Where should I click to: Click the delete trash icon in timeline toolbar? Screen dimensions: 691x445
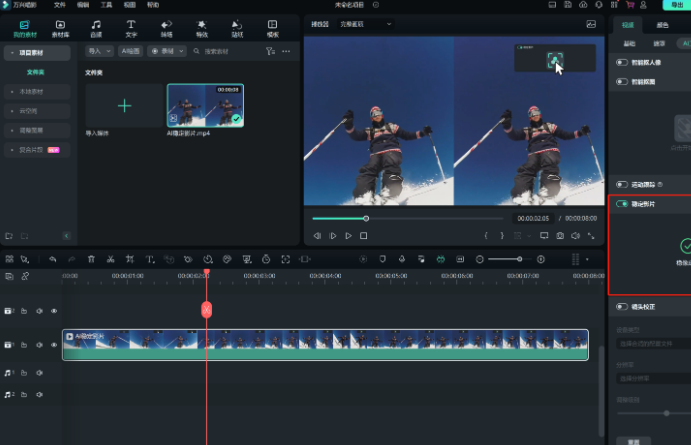91,259
